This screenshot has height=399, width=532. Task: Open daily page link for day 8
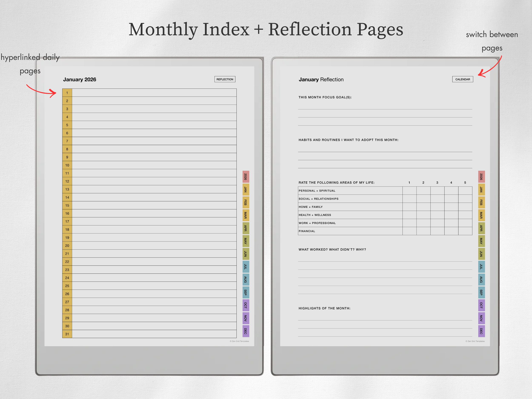tap(67, 149)
